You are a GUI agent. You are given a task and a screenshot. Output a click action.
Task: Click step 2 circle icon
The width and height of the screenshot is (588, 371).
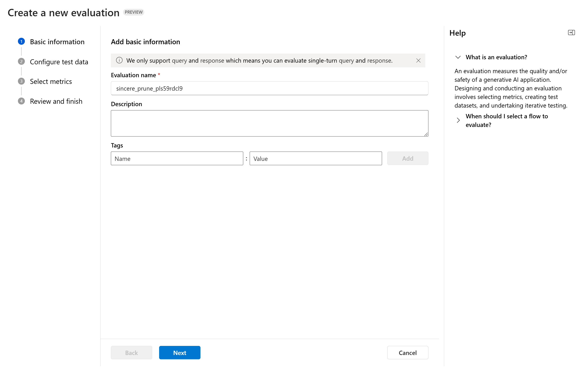pos(22,61)
